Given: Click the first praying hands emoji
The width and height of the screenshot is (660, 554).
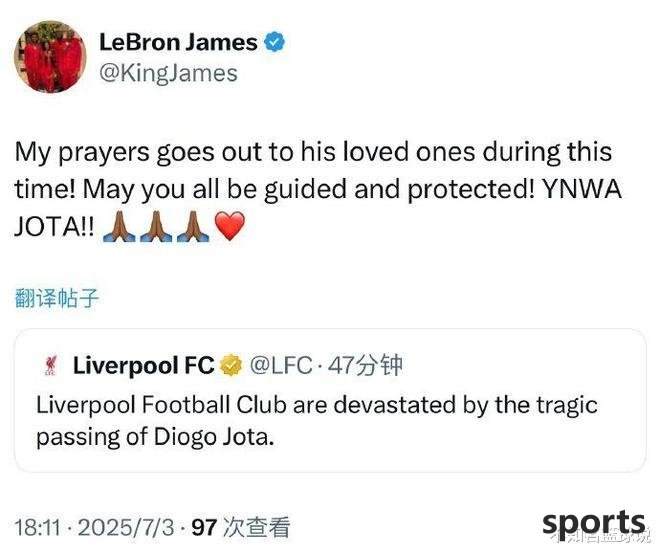Looking at the screenshot, I should pyautogui.click(x=119, y=226).
